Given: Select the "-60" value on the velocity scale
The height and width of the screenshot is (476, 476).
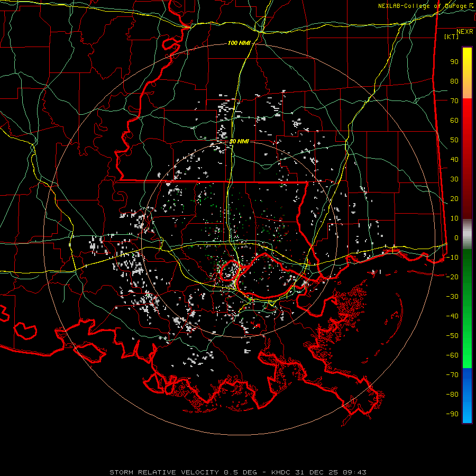Looking at the screenshot, I should coord(452,355).
